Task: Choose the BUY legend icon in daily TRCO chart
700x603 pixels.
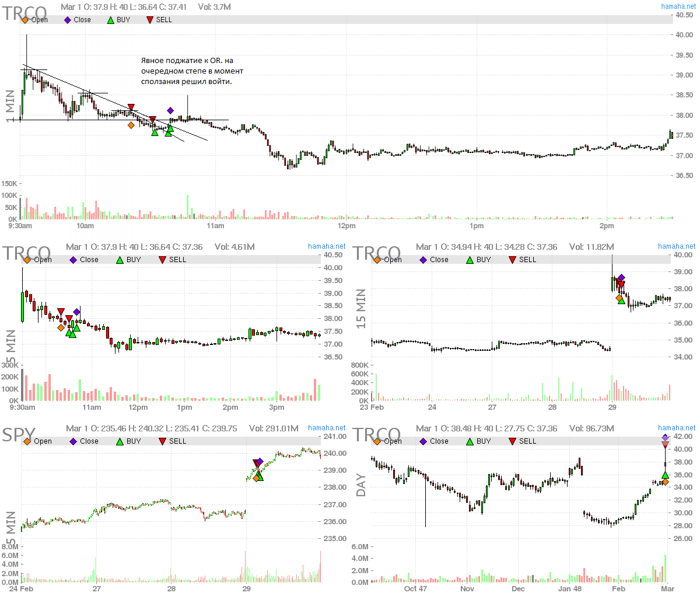Action: (470, 441)
